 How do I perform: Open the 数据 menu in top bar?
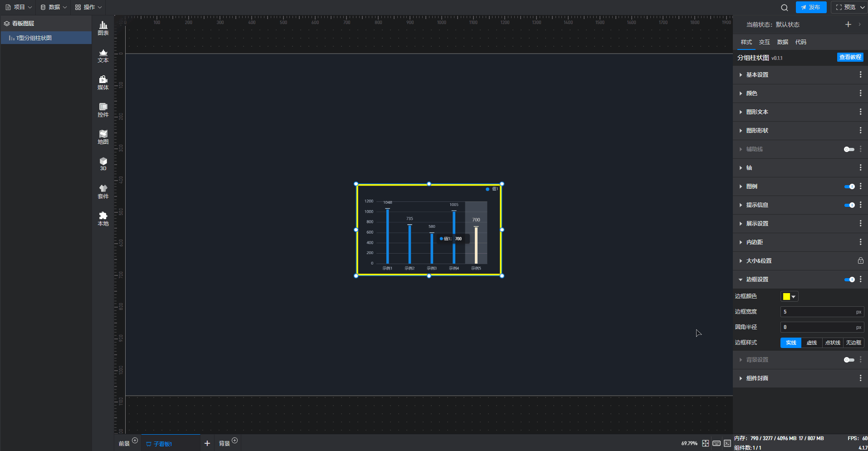(54, 7)
